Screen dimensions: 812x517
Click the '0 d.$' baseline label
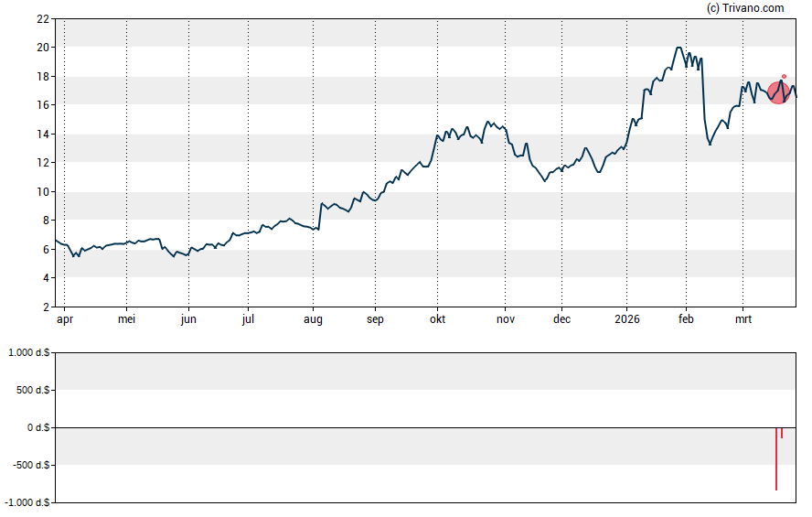(x=36, y=427)
